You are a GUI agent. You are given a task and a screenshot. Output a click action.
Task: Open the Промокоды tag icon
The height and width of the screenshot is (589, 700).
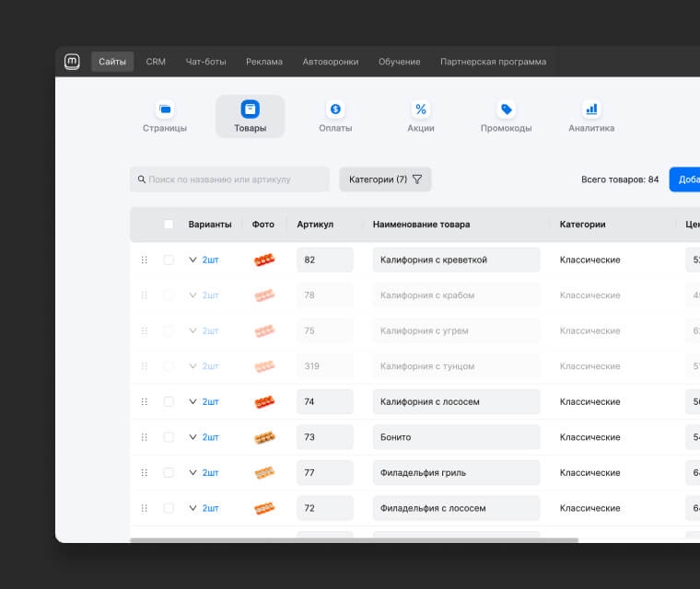click(x=506, y=110)
